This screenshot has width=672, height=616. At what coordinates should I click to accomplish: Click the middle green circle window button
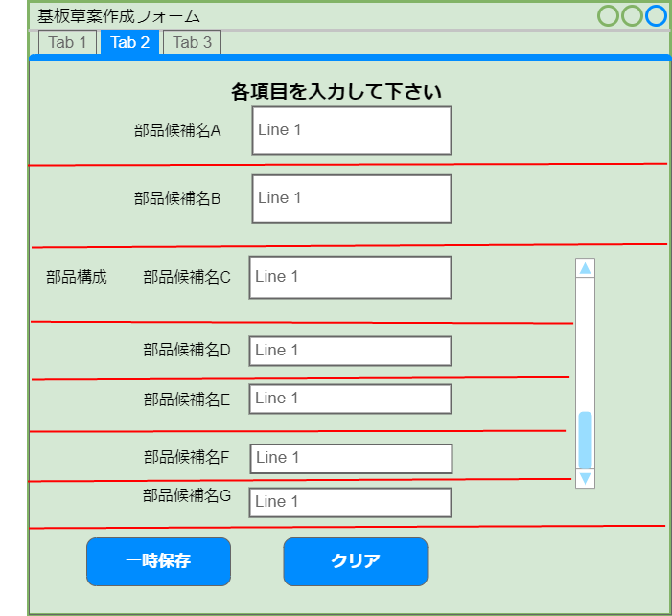632,16
